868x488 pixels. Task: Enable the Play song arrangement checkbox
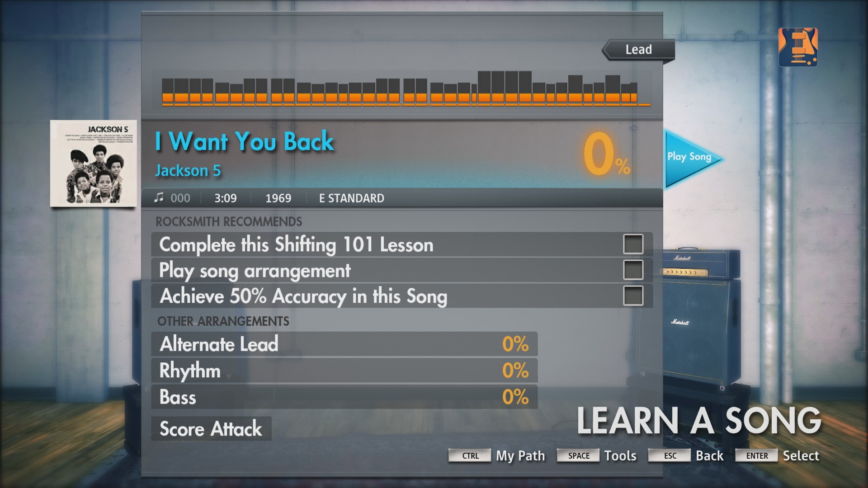click(634, 270)
